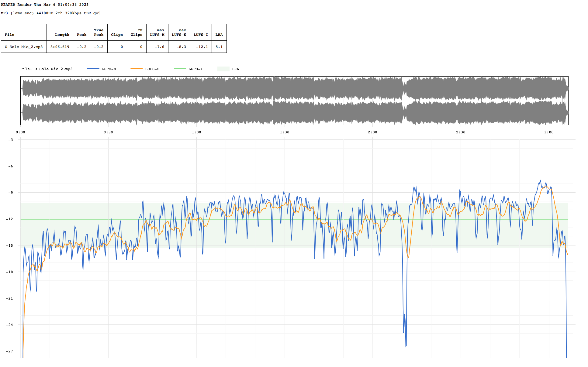The width and height of the screenshot is (588, 367).
Task: Click the 1:00 timeline marker
Action: point(196,132)
